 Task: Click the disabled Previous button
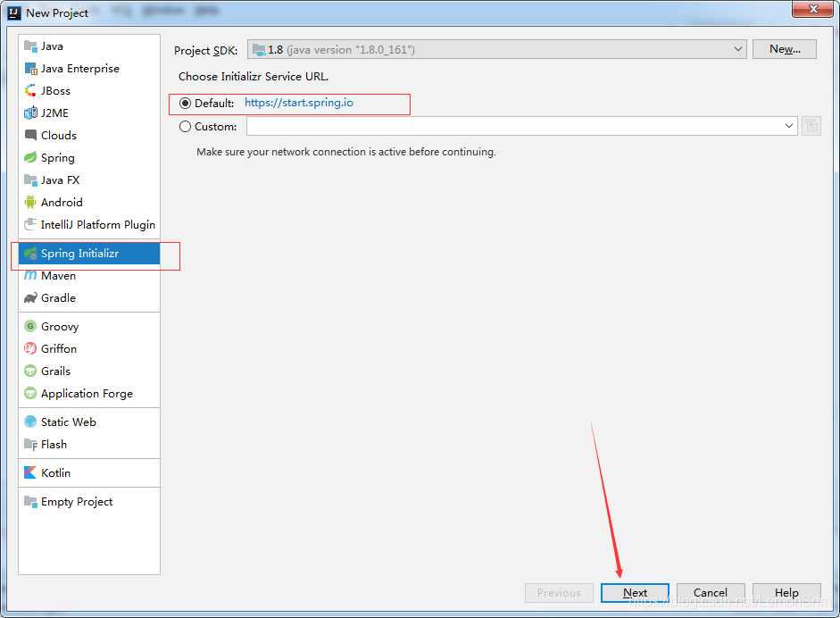tap(559, 593)
